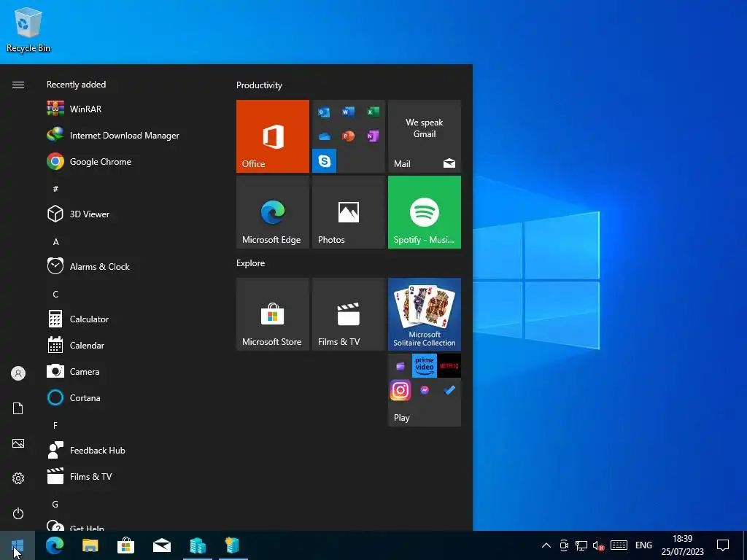
Task: Open Microsoft Edge from the taskbar
Action: (55, 545)
